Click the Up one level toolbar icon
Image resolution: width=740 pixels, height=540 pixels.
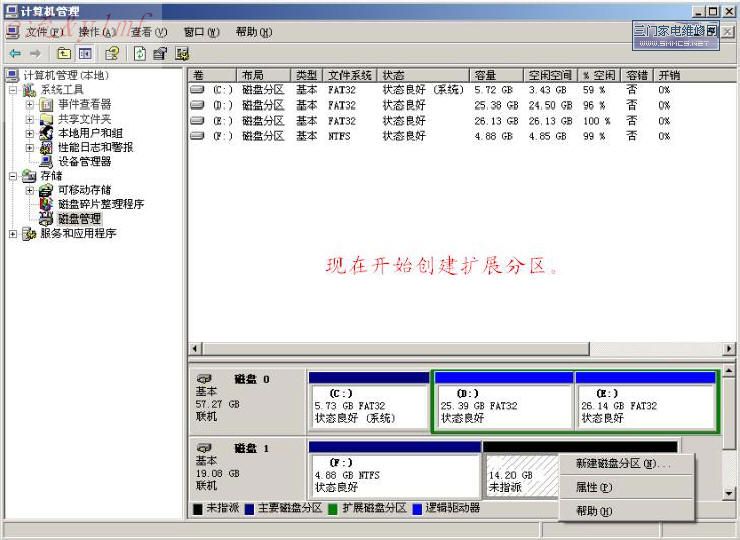(64, 53)
